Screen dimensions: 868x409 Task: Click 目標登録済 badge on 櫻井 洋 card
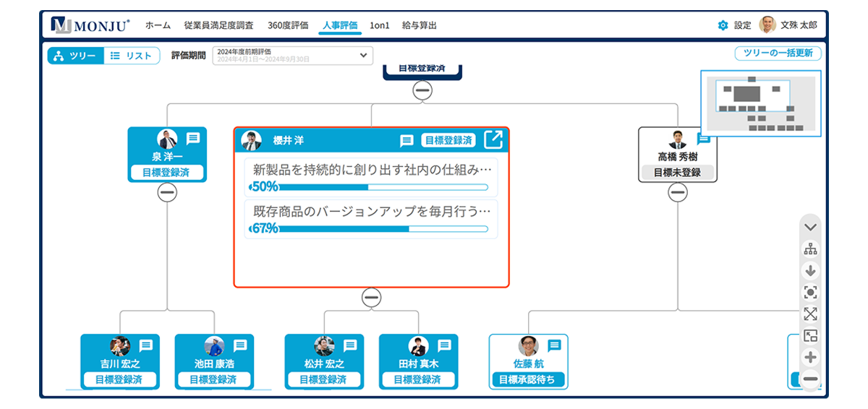pos(448,140)
